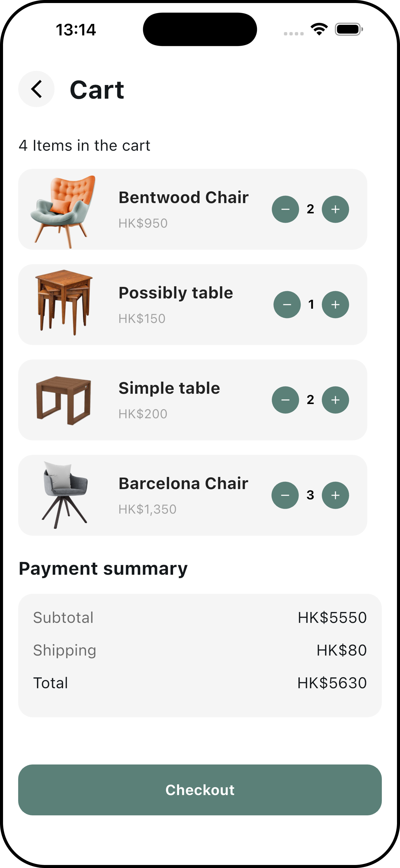Tap the Total amount HK$5630
400x868 pixels.
point(332,683)
